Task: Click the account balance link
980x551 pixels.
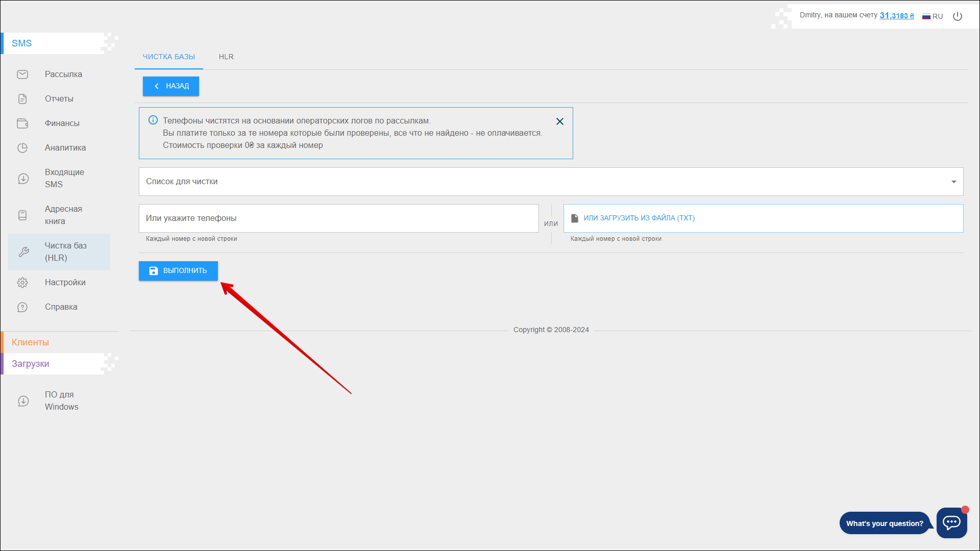Action: coord(897,16)
